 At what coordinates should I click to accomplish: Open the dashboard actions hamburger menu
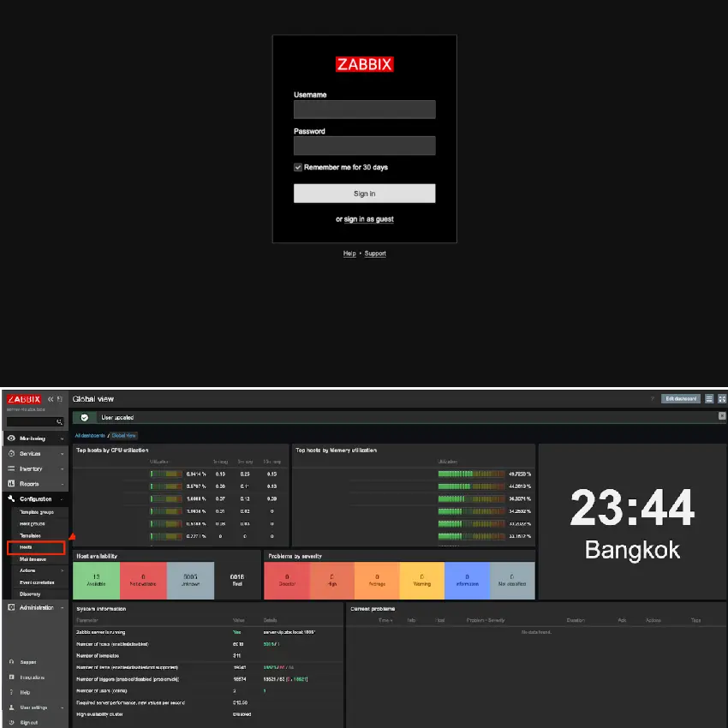click(709, 399)
